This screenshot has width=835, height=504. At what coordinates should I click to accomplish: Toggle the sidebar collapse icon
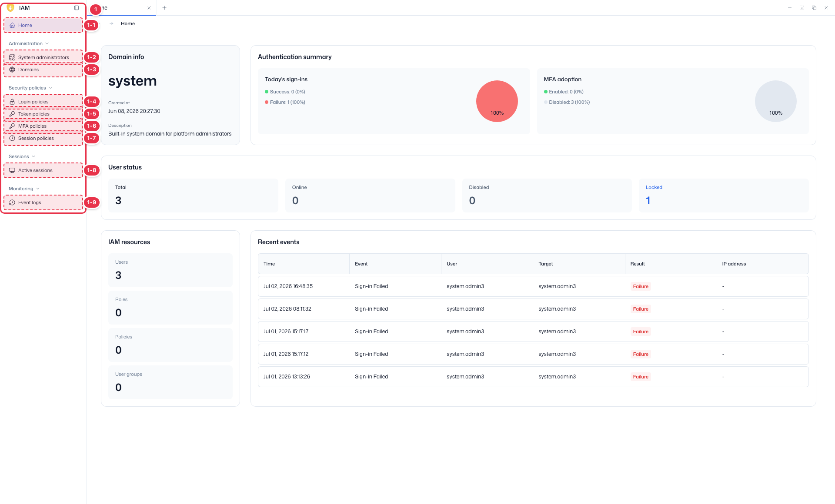click(77, 8)
